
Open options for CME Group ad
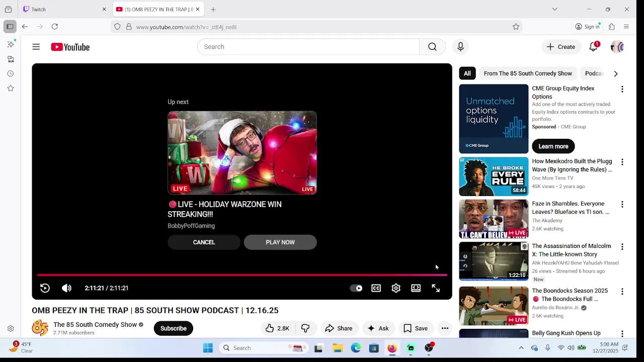pos(622,89)
